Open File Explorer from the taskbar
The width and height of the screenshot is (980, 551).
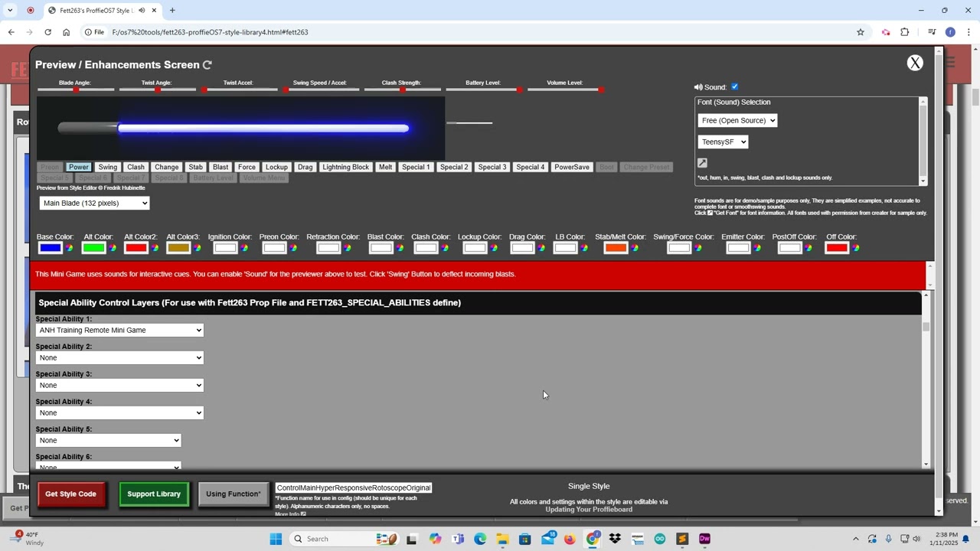coord(502,539)
